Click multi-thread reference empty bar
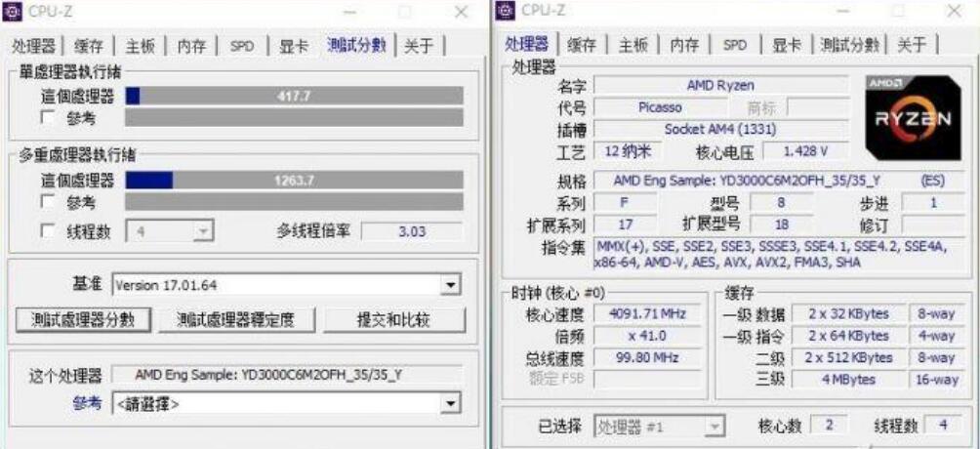Screen dimensions: 980x449 295,201
